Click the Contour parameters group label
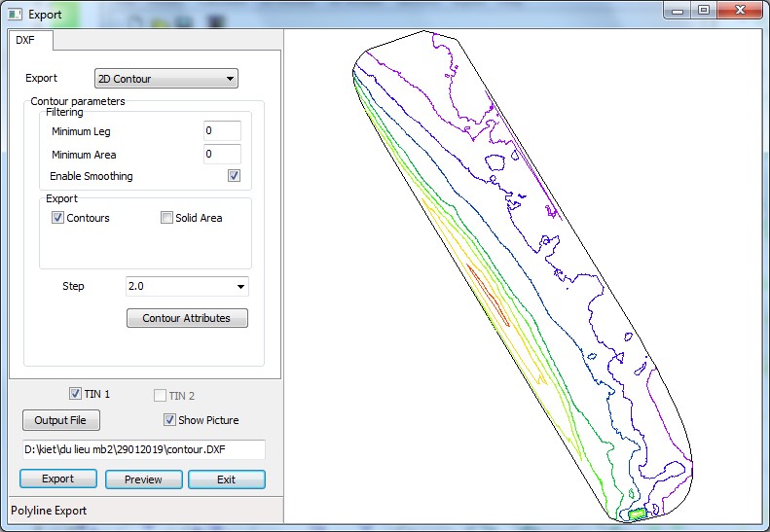 (x=78, y=101)
